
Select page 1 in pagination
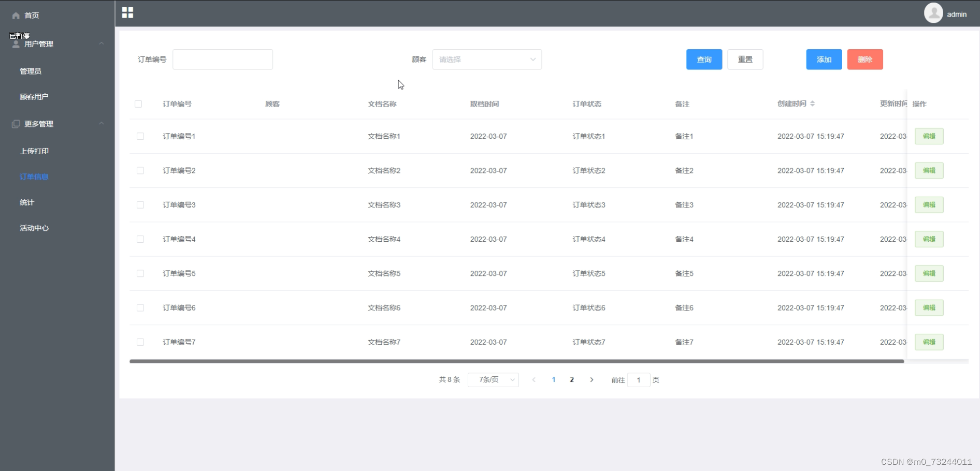pyautogui.click(x=554, y=380)
